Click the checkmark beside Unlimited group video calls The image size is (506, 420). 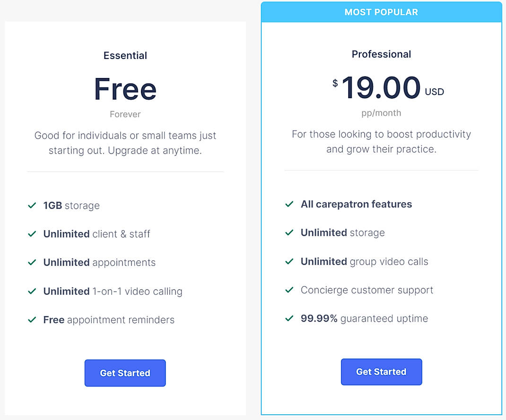[289, 261]
